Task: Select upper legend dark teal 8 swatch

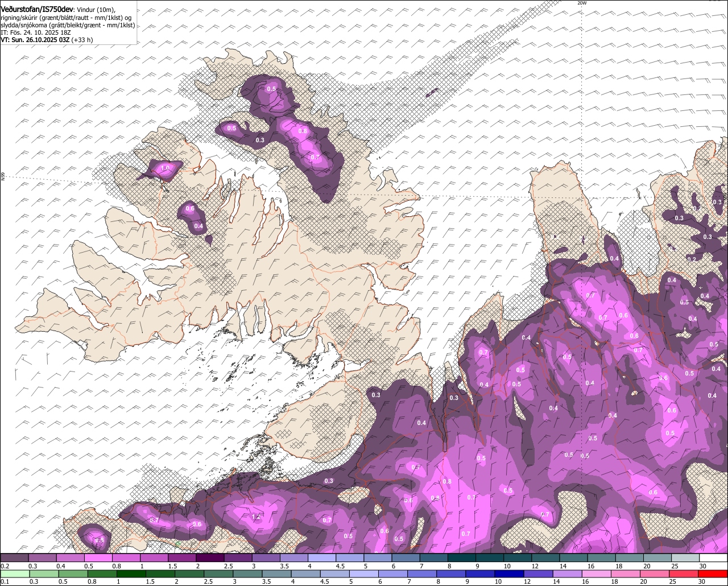Action: tap(461, 558)
